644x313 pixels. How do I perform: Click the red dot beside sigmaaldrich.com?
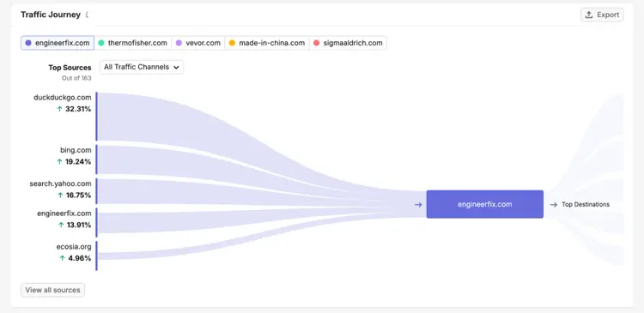(x=316, y=43)
